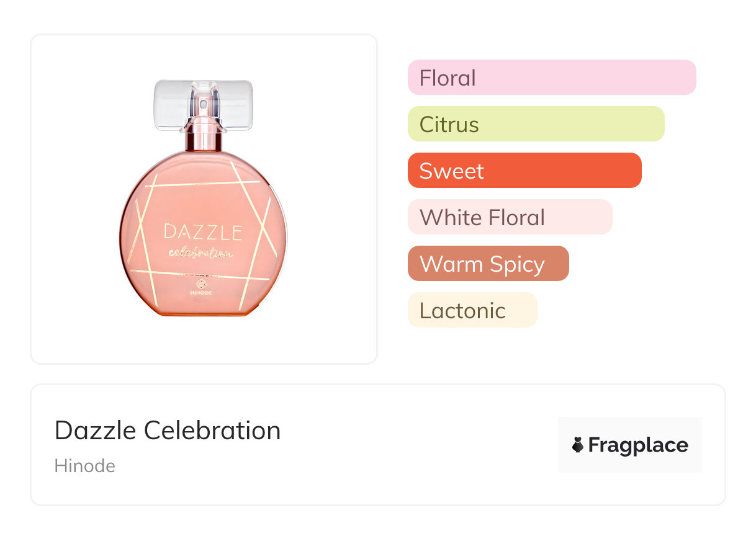Click the rose gold spray collar
Viewport: 756px width, 536px height.
pyautogui.click(x=203, y=138)
